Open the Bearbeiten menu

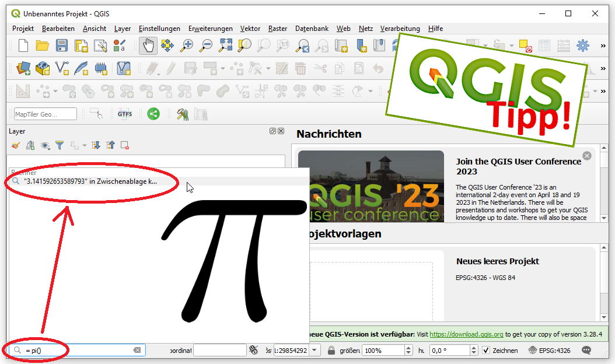58,29
